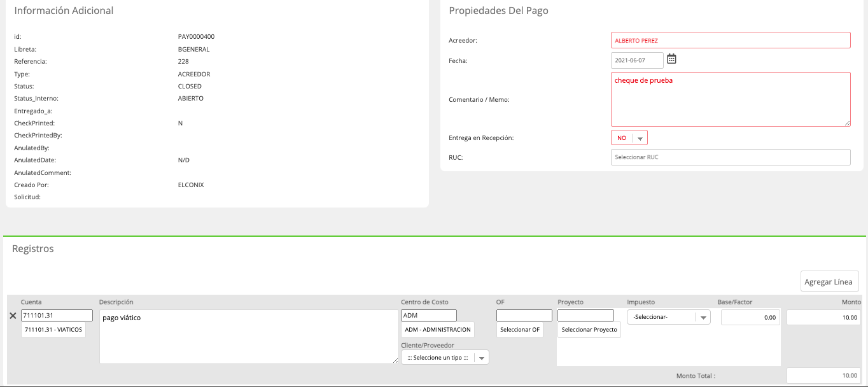Click the Seleccionar Proyecto button
The height and width of the screenshot is (387, 868).
[x=589, y=330]
